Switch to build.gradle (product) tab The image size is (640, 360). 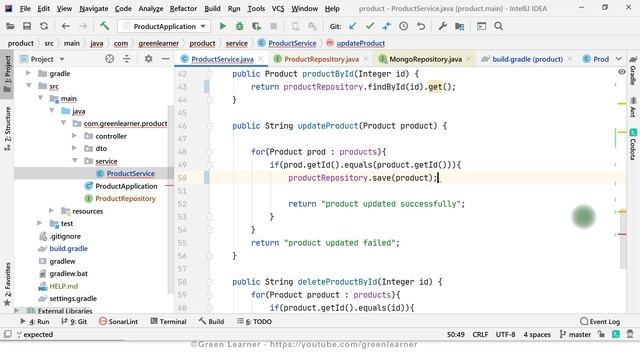[527, 59]
